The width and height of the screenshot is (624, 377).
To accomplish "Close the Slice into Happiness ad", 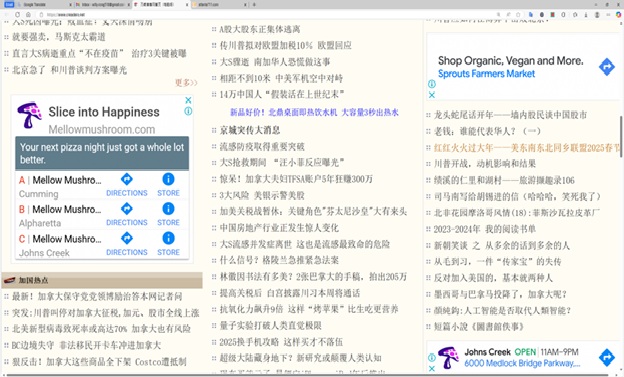I will (188, 100).
